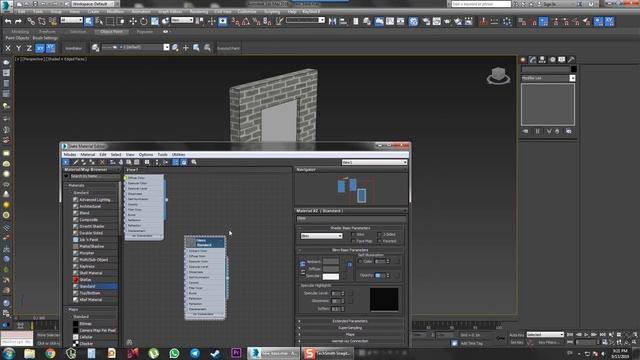Open the Material menu in Material Editor
The image size is (640, 360).
point(87,155)
